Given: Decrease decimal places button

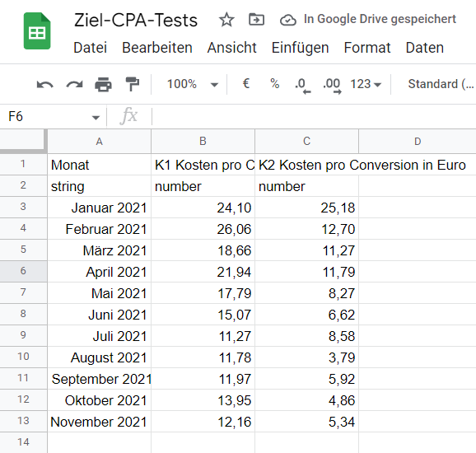Looking at the screenshot, I should (303, 86).
